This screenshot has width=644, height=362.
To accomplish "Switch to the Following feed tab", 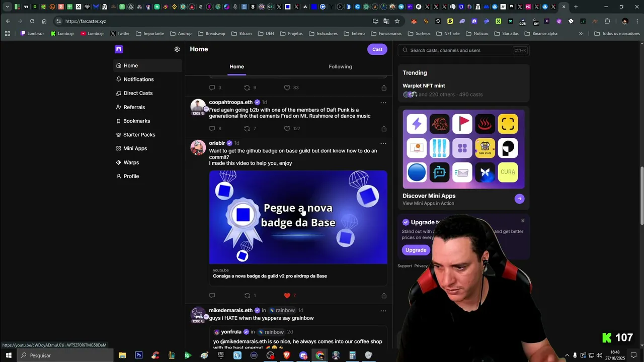I will (340, 66).
